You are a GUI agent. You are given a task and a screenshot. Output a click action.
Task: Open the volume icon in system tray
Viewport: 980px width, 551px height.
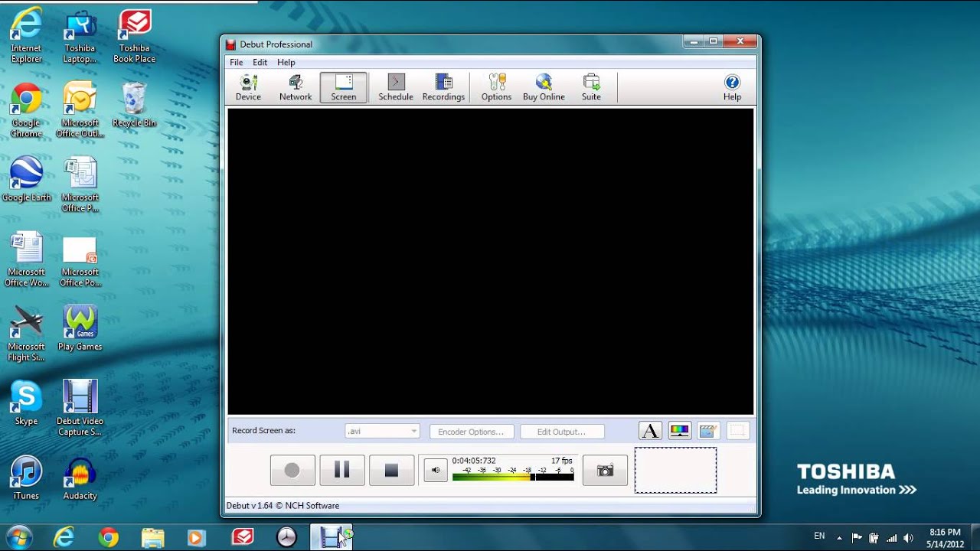click(908, 538)
